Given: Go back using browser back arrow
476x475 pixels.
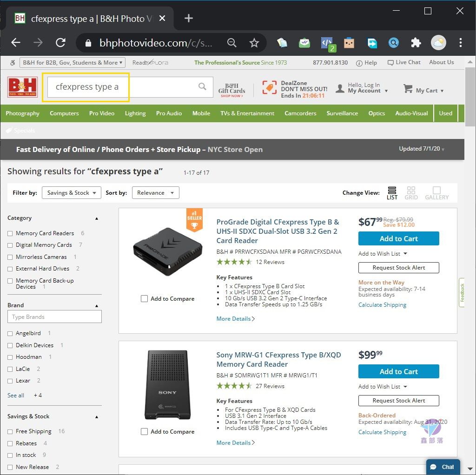Looking at the screenshot, I should (x=15, y=43).
